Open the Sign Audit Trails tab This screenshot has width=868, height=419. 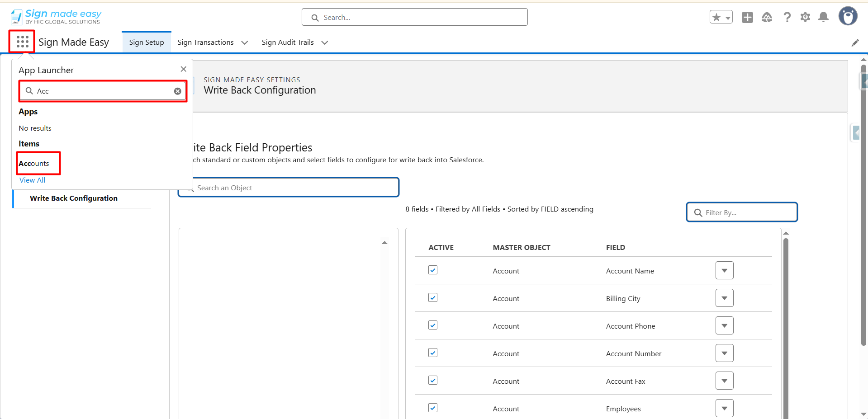tap(288, 42)
